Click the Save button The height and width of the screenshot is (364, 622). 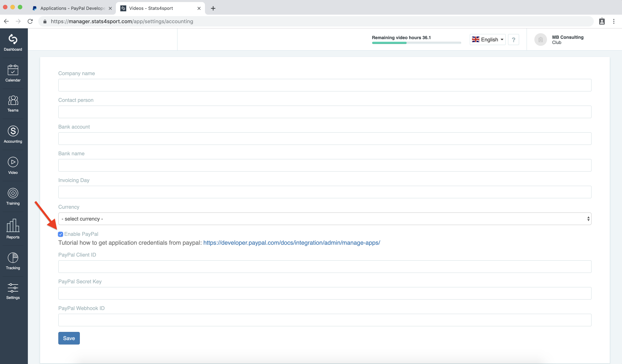[x=69, y=338]
